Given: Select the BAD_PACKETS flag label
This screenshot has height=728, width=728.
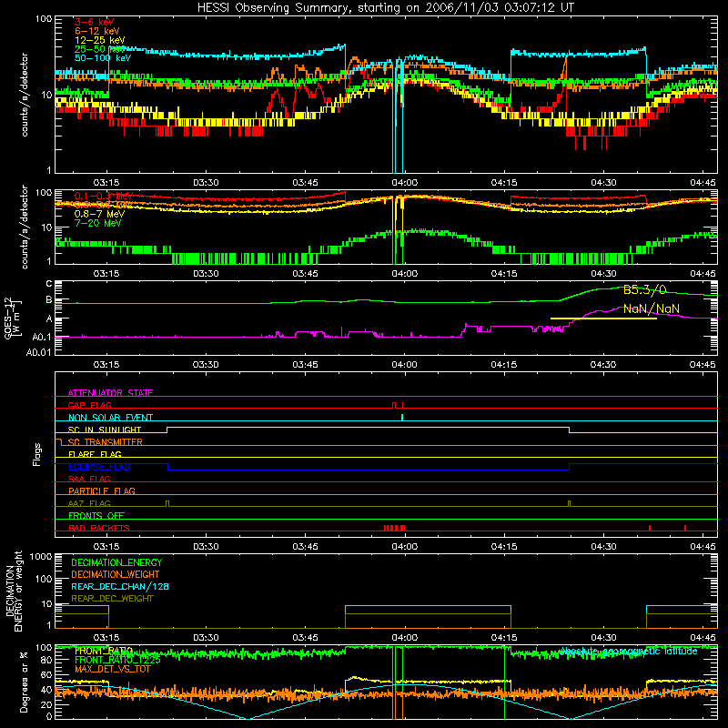Looking at the screenshot, I should pos(99,528).
